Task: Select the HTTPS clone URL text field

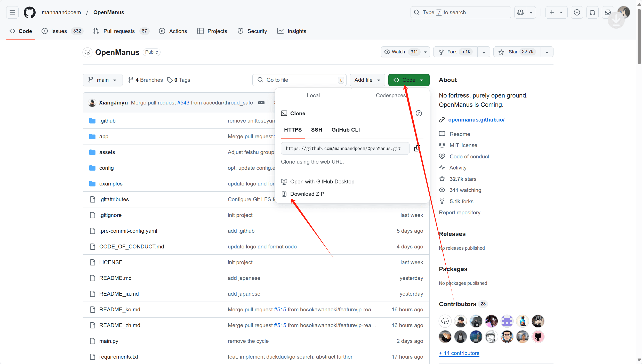Action: point(345,148)
